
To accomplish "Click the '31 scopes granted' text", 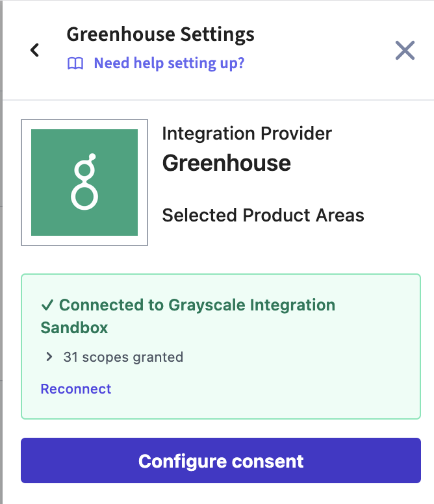I will click(x=123, y=357).
